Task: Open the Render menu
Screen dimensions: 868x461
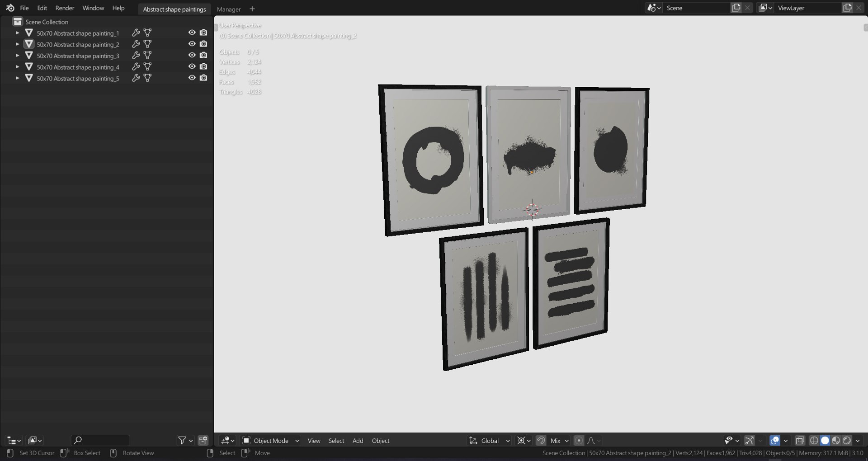Action: [x=65, y=8]
